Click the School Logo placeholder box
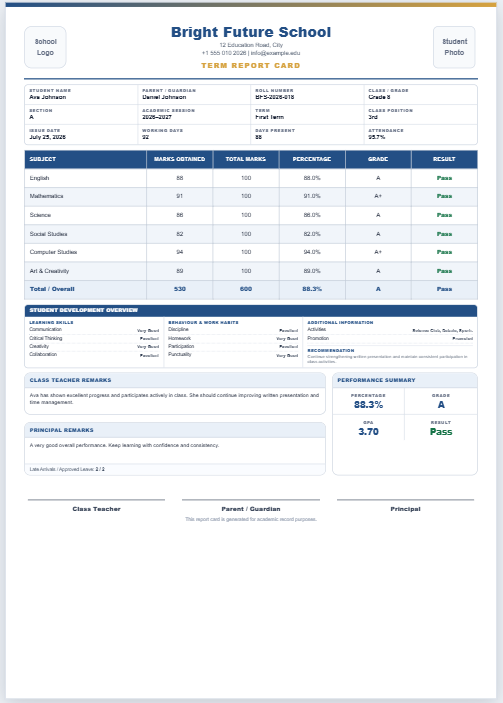The width and height of the screenshot is (503, 703). pos(45,47)
